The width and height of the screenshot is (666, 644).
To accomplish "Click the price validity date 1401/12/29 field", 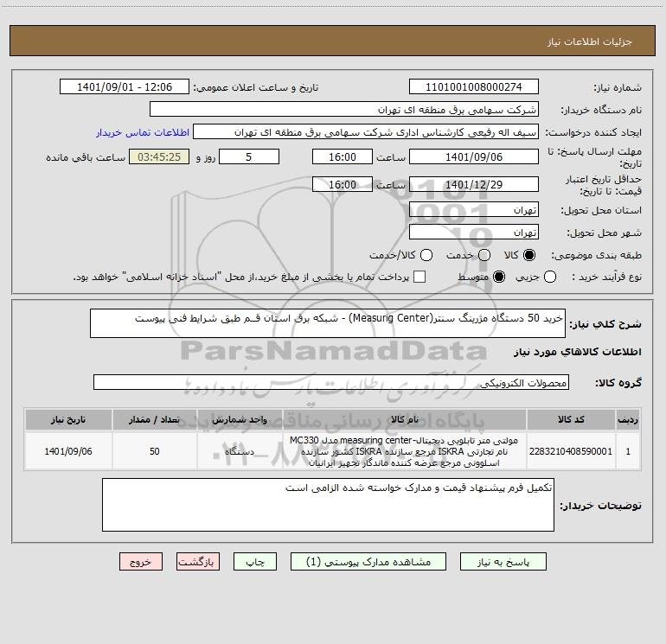I will coord(474,184).
